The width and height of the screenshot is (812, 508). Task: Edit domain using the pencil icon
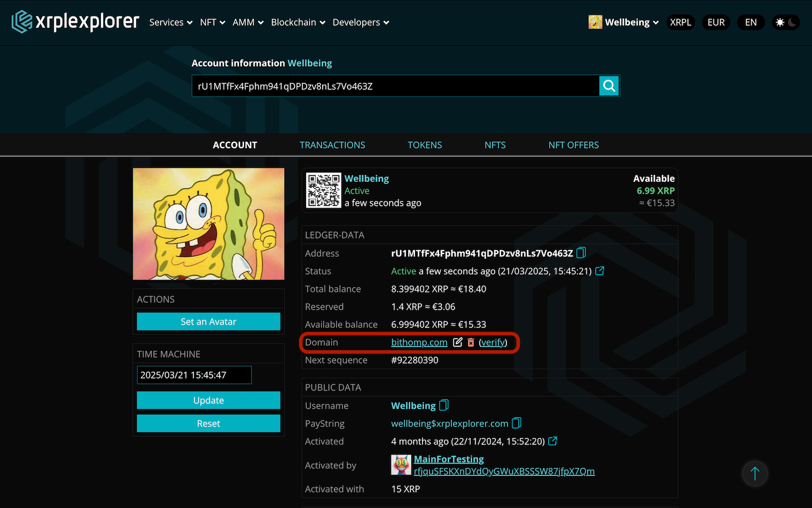point(457,342)
